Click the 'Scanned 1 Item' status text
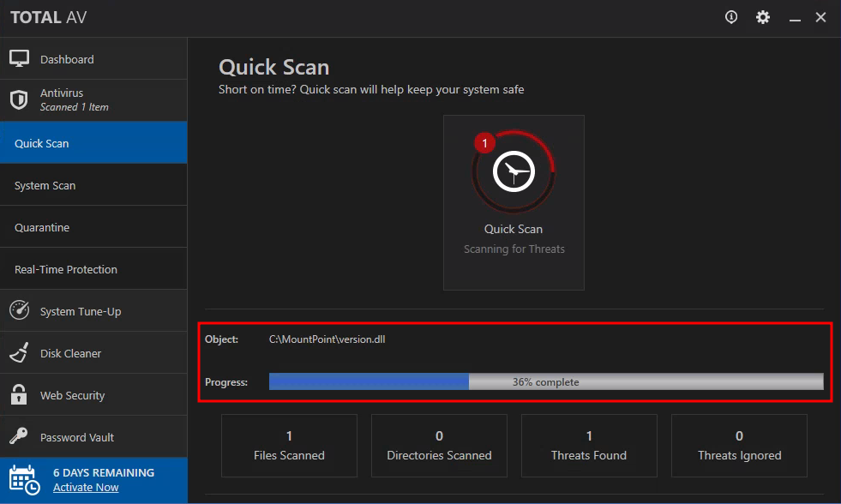This screenshot has height=504, width=841. (x=74, y=107)
